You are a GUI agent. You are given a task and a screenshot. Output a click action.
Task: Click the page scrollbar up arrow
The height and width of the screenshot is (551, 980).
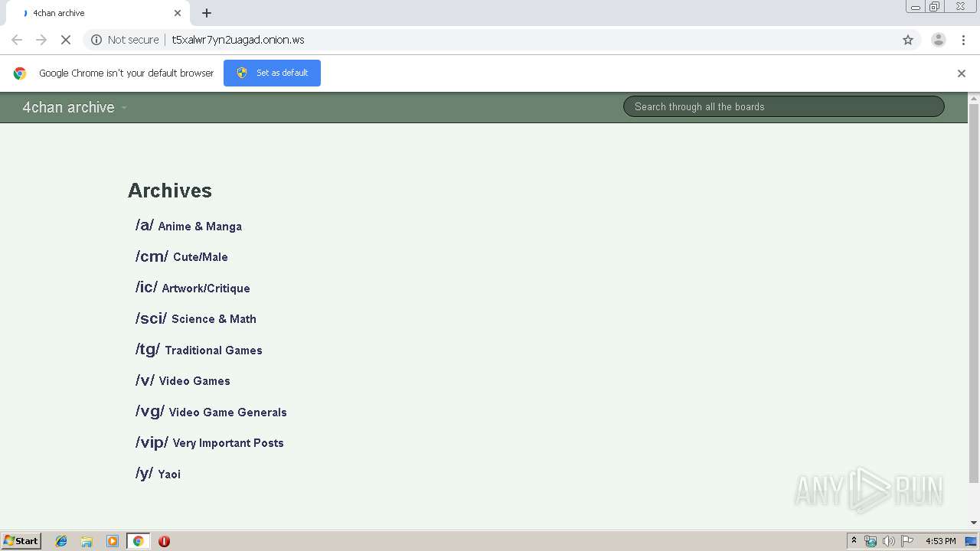(974, 98)
